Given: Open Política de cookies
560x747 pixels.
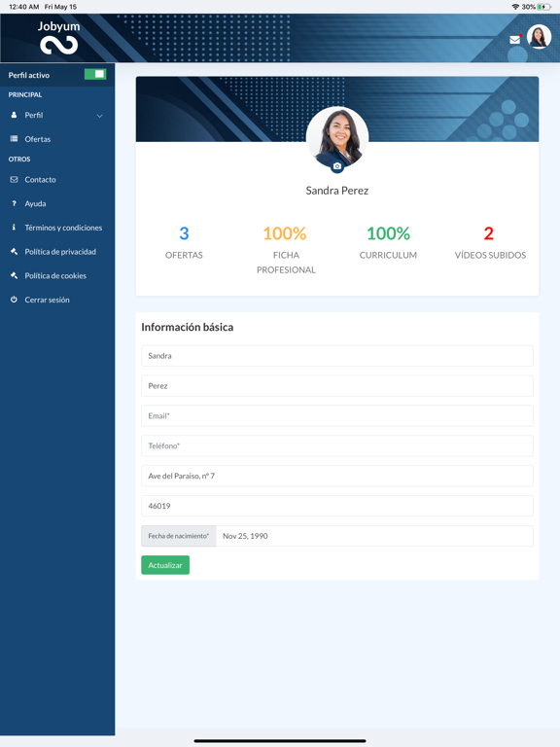Looking at the screenshot, I should [55, 275].
